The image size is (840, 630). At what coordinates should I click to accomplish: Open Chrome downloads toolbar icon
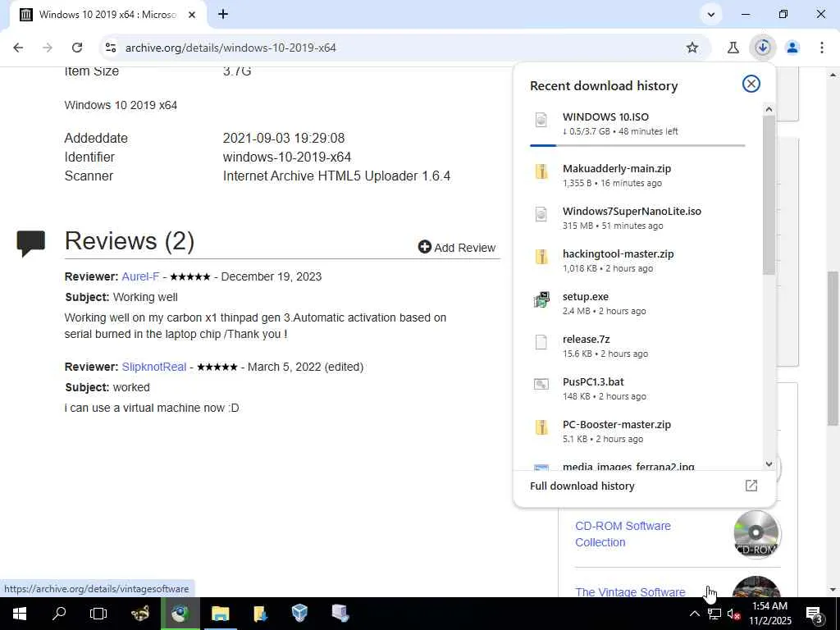pyautogui.click(x=762, y=48)
